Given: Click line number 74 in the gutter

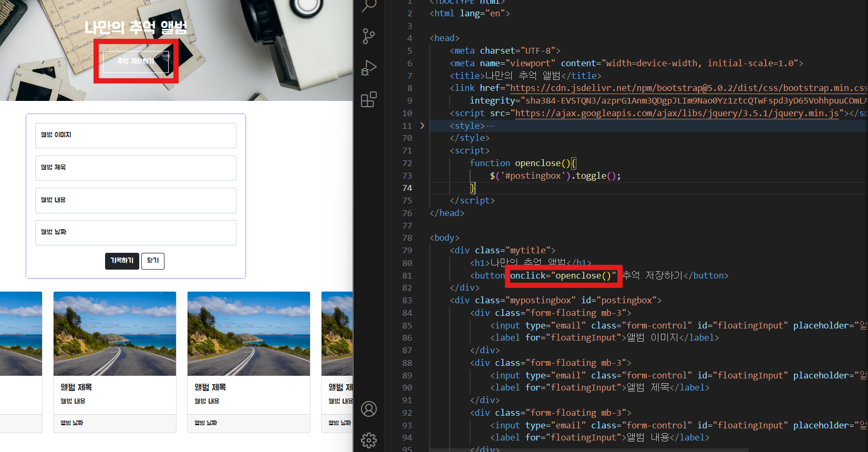Looking at the screenshot, I should [407, 188].
